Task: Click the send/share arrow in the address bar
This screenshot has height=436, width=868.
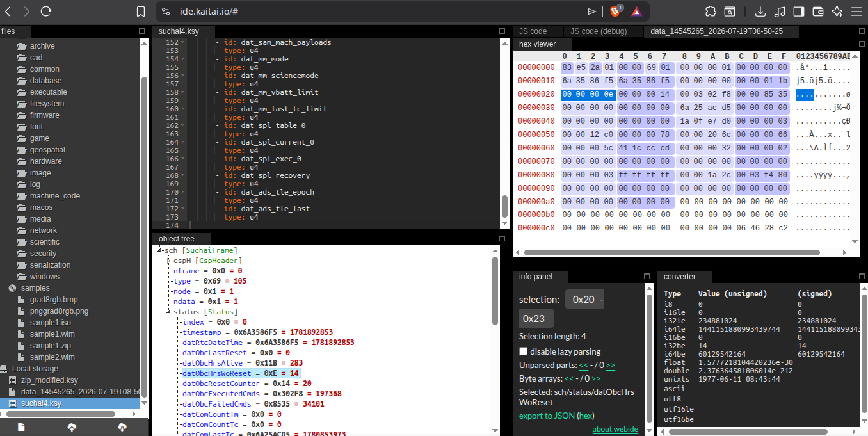Action: [x=592, y=12]
